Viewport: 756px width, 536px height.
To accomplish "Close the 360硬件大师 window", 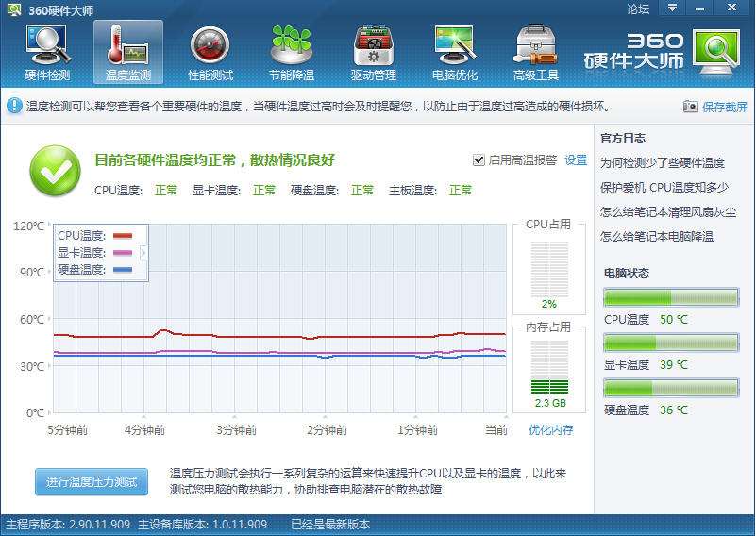I will click(731, 8).
